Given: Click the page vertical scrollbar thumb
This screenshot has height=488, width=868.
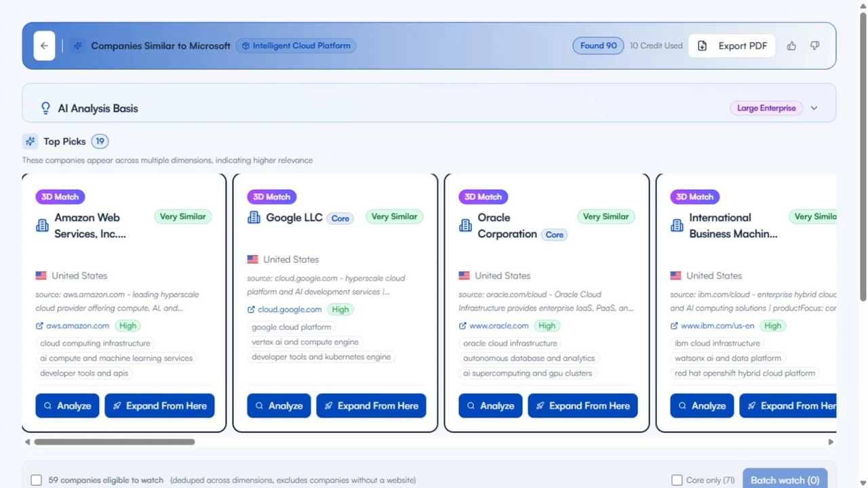Looking at the screenshot, I should [x=863, y=156].
